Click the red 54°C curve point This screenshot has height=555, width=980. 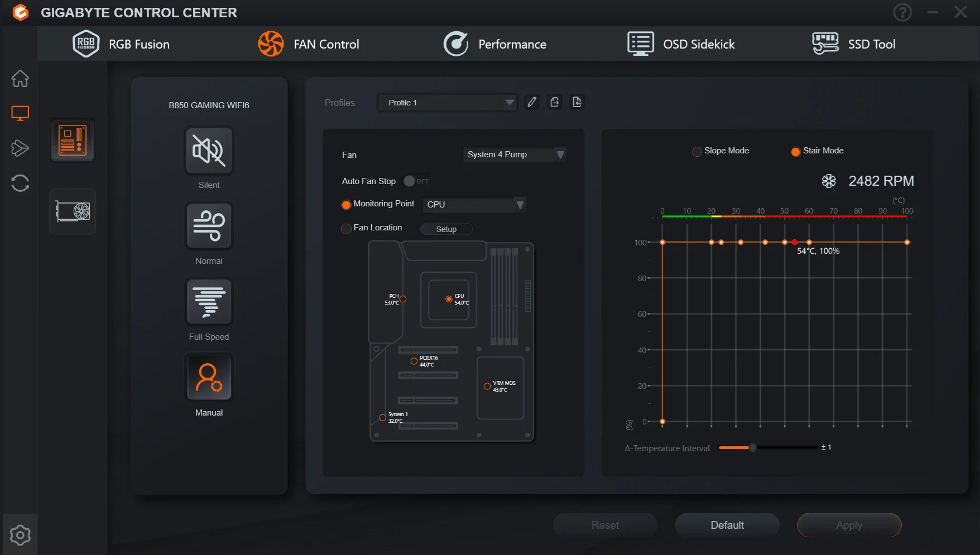[x=795, y=242]
